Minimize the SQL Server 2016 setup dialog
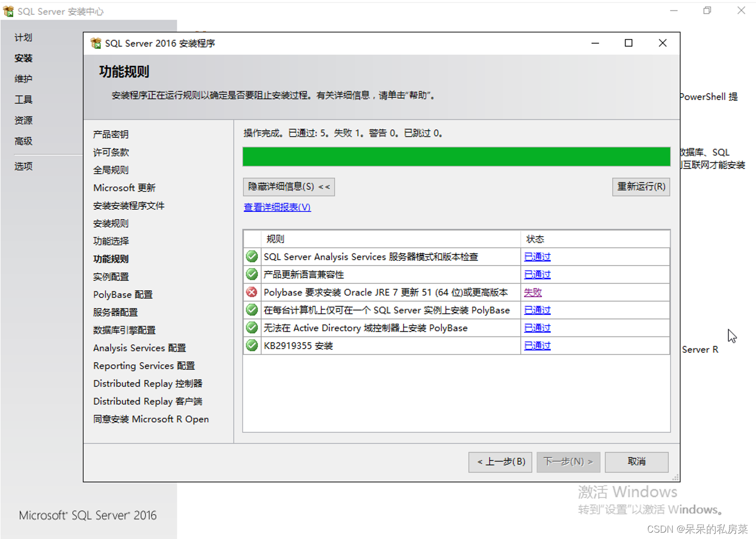Screen dimensions: 756x539 [595, 43]
